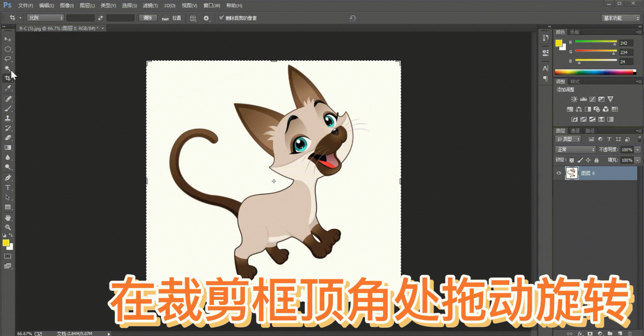Image resolution: width=644 pixels, height=336 pixels.
Task: Click the foreground color swatch in toolbox
Action: click(6, 243)
